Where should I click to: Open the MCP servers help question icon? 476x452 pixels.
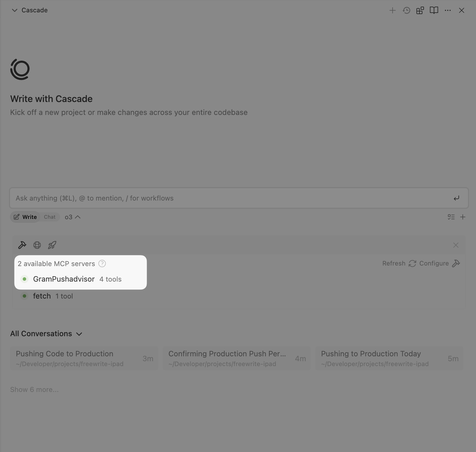click(x=102, y=263)
